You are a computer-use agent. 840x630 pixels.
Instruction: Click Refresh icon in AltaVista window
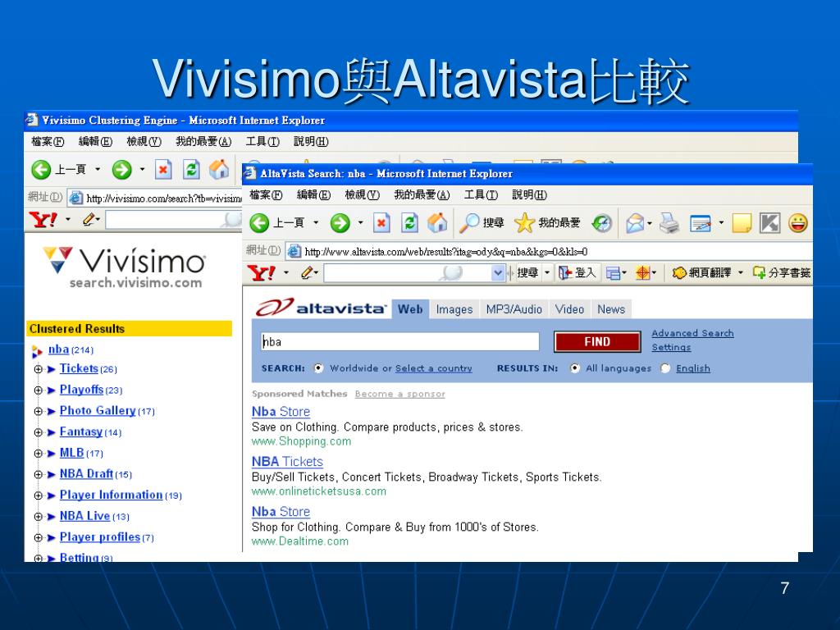tap(410, 223)
